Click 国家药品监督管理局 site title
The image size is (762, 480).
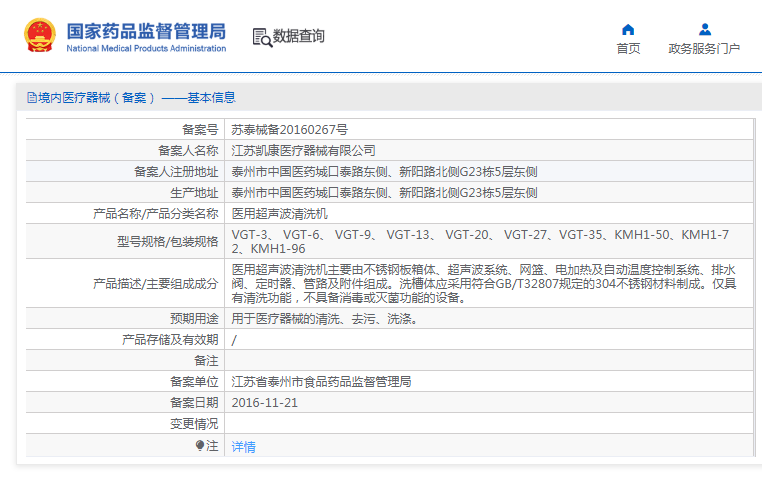146,31
